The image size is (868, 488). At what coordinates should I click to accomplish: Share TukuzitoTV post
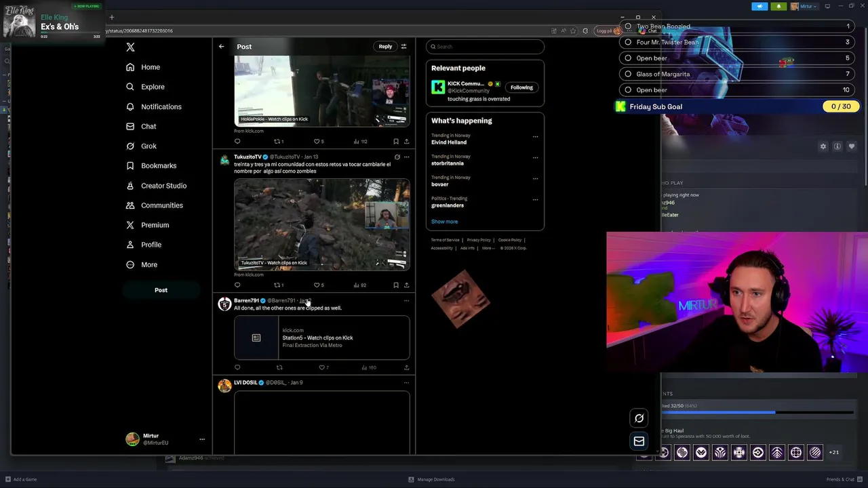406,285
